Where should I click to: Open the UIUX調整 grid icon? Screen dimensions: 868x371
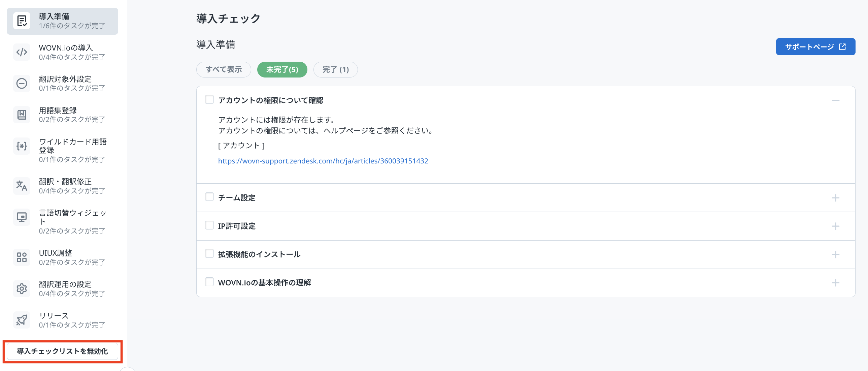22,257
